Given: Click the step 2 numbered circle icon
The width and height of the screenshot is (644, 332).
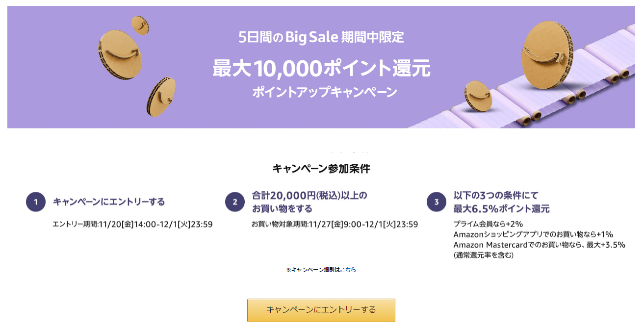Looking at the screenshot, I should pos(235,202).
